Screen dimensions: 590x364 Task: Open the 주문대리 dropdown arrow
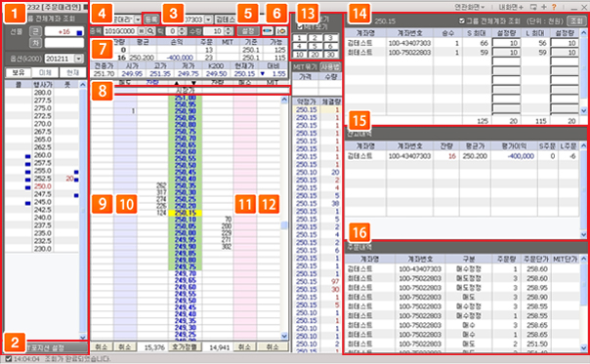(138, 20)
